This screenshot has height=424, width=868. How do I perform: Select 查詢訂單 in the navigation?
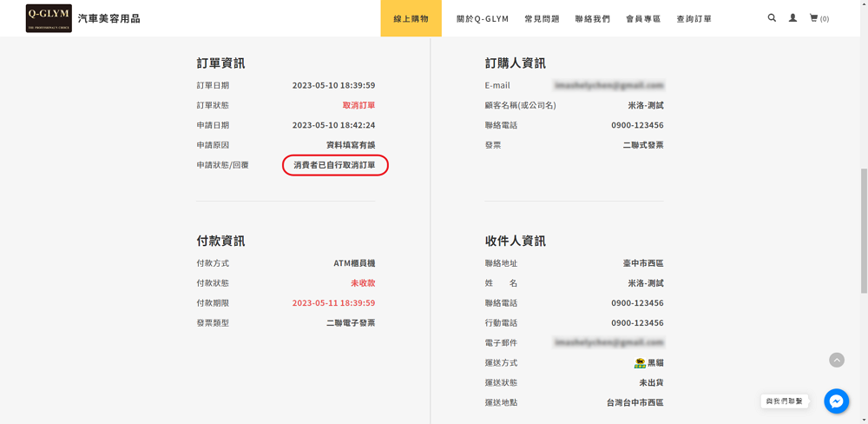tap(694, 18)
